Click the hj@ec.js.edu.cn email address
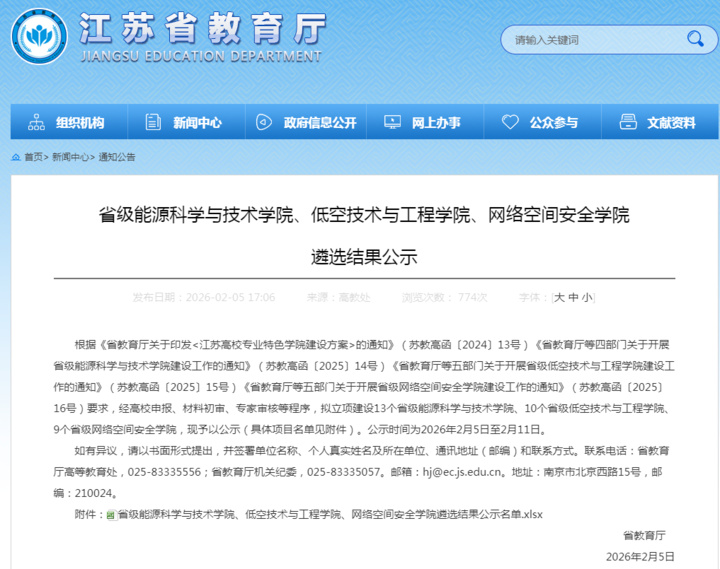Viewport: 720px width, 569px height. 458,471
